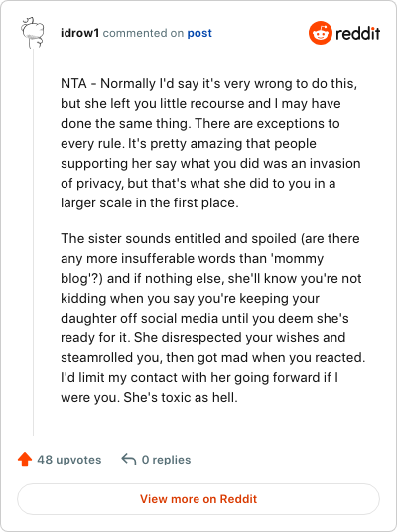
Task: Upvote using the orange arrow icon
Action: [x=25, y=460]
